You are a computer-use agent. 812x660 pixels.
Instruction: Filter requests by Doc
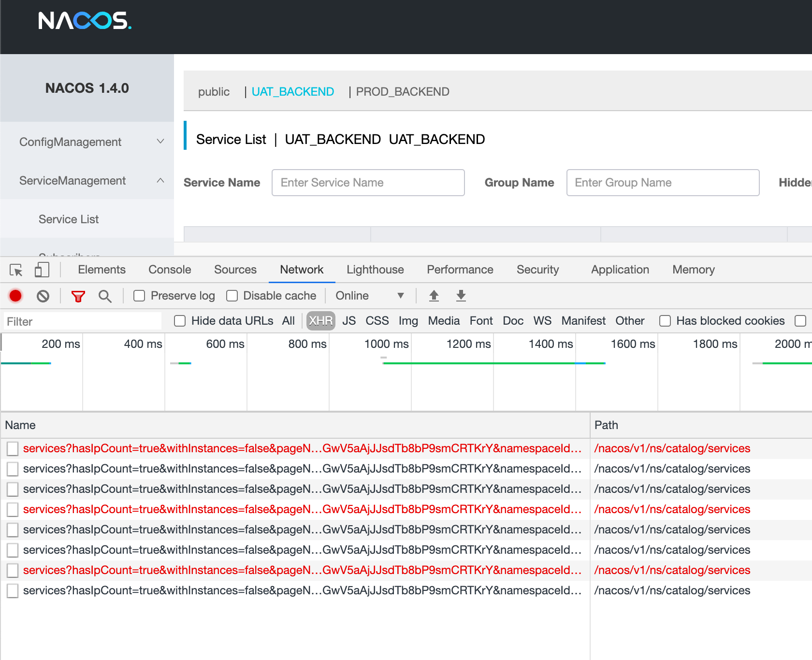(513, 321)
